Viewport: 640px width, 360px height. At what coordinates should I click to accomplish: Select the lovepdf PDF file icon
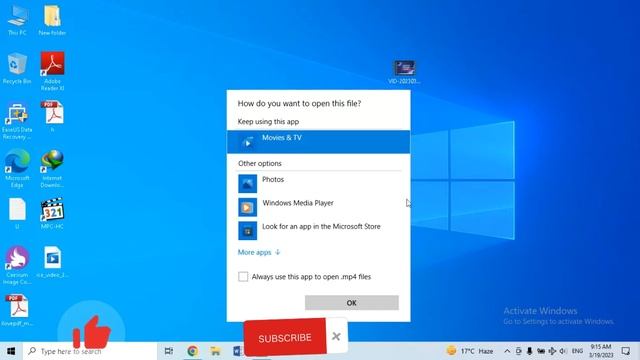(x=17, y=310)
